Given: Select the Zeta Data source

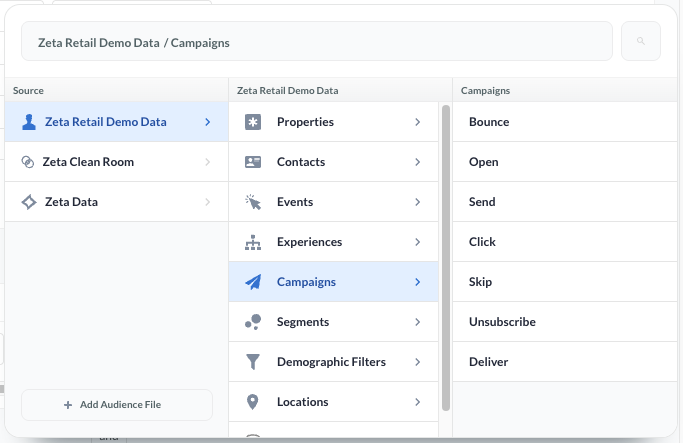Looking at the screenshot, I should [x=116, y=202].
